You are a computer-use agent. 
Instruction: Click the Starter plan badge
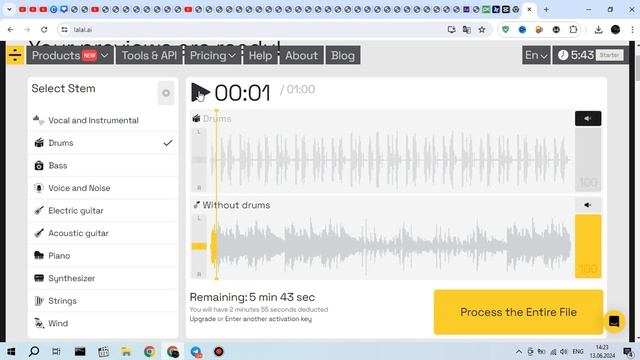tap(609, 55)
